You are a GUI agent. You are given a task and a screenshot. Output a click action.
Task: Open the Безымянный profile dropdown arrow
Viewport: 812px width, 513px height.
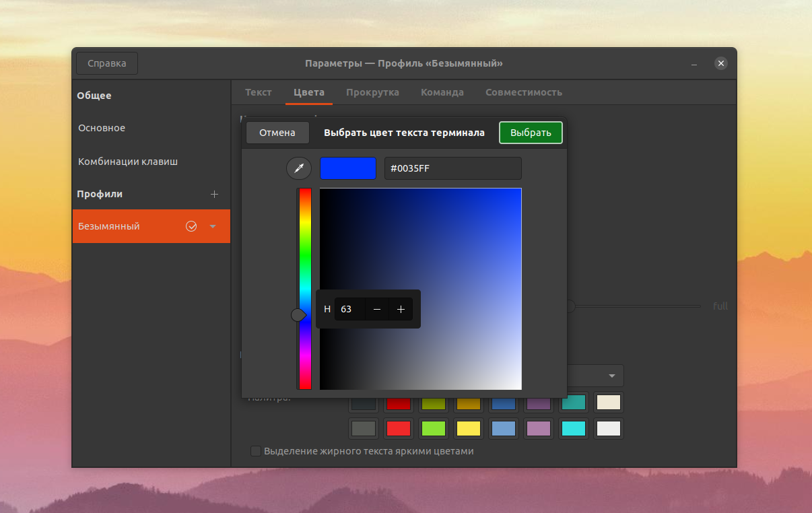pyautogui.click(x=213, y=226)
